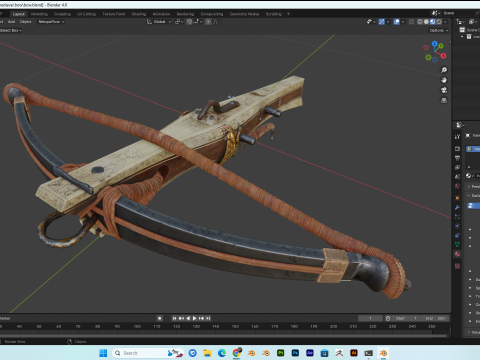Open the Physics properties tab
The width and height of the screenshot is (480, 360).
pos(457,226)
